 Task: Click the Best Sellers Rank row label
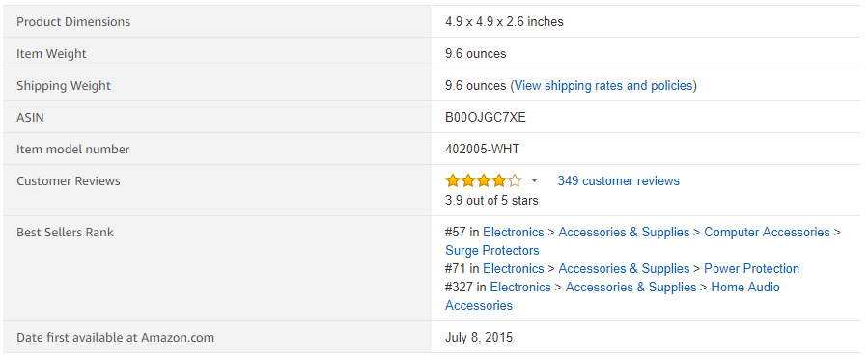coord(65,232)
